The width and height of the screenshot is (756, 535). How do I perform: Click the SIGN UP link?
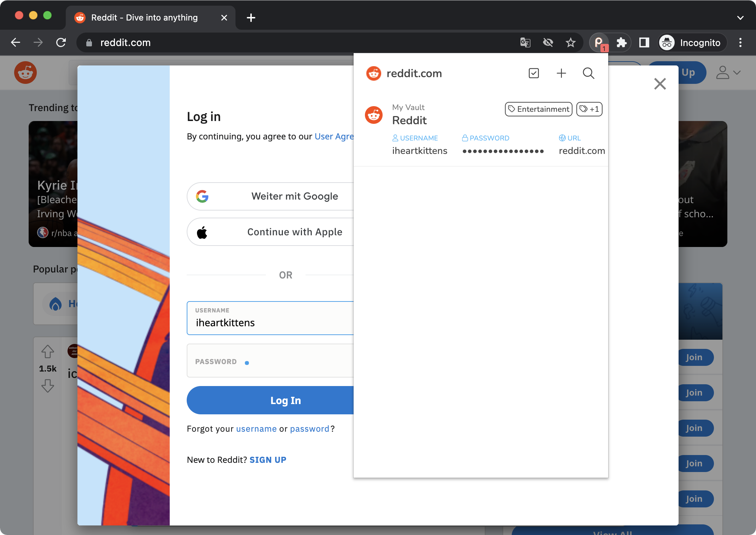coord(268,460)
